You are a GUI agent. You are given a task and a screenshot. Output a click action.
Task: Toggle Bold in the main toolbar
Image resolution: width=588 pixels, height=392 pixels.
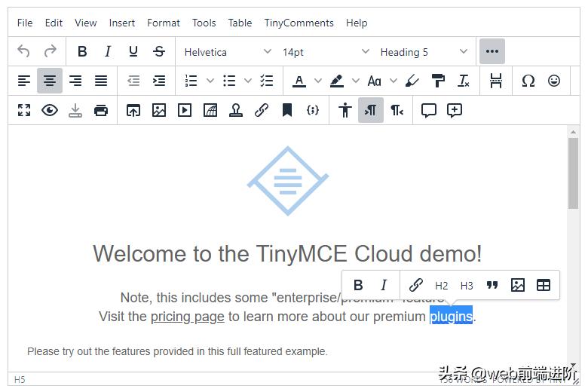(x=82, y=51)
